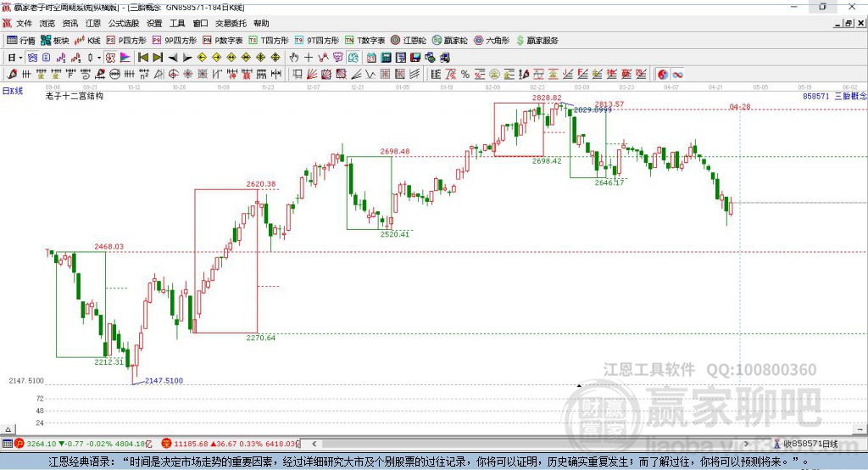Screen dimensions: 868x470
Task: Open 赢家服务 with the dollar icon
Action: [537, 41]
